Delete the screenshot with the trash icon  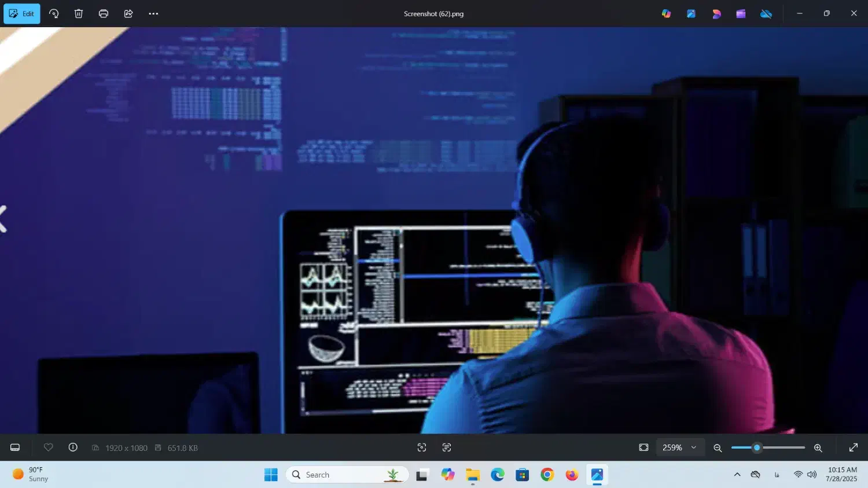[79, 14]
